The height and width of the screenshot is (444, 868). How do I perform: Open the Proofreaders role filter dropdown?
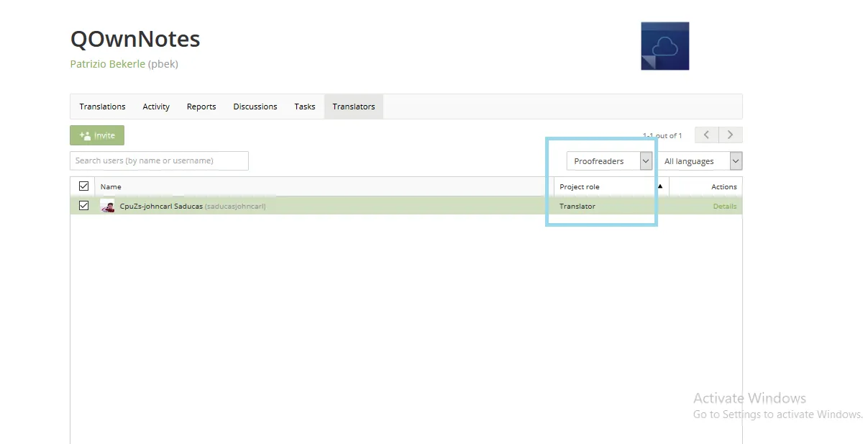609,161
